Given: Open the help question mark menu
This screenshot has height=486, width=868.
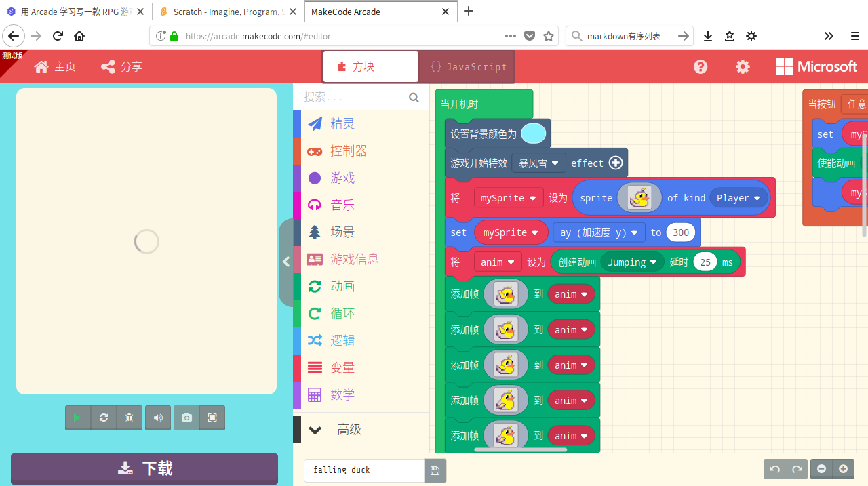Looking at the screenshot, I should (x=701, y=66).
